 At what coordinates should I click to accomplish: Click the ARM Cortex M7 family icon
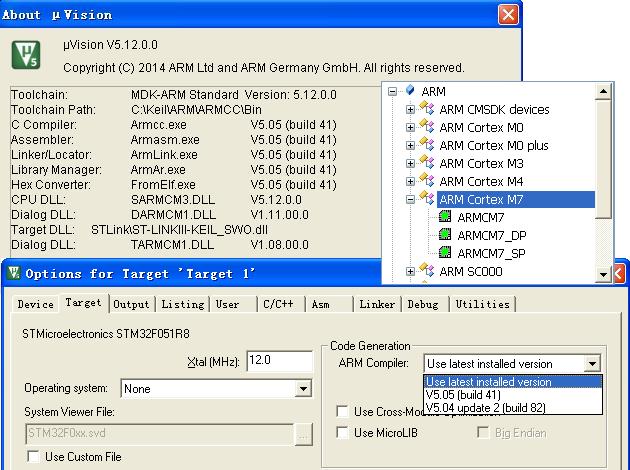point(427,198)
